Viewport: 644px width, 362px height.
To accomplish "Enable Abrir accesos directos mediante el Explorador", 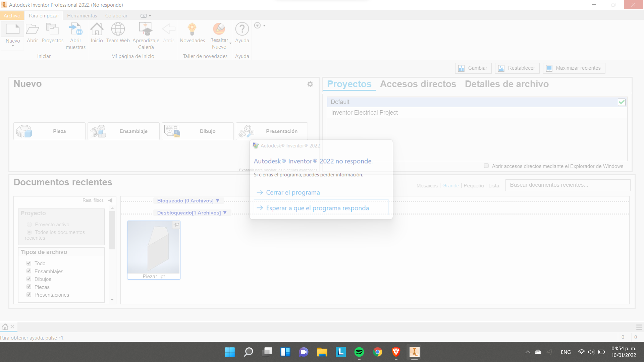I will 486,166.
